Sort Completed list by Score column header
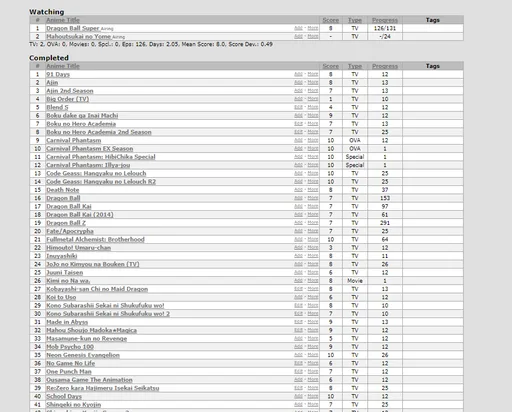The width and height of the screenshot is (512, 412). point(330,66)
